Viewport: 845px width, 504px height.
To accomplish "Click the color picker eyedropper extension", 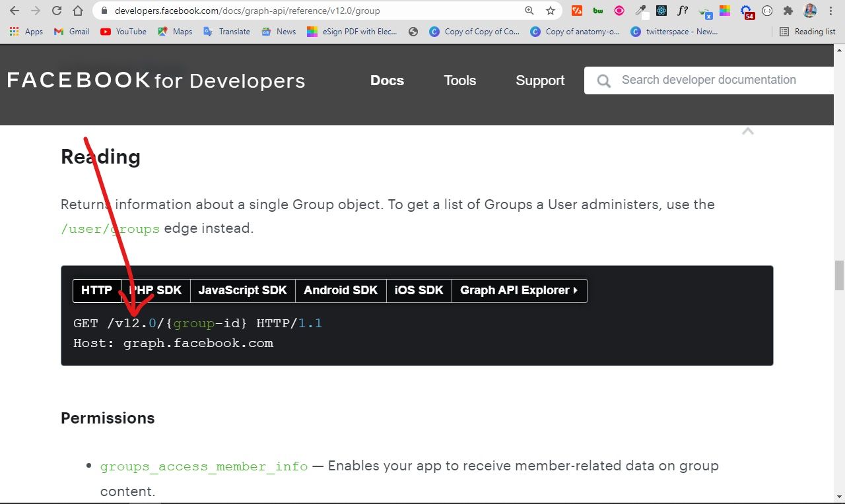I will coord(640,11).
